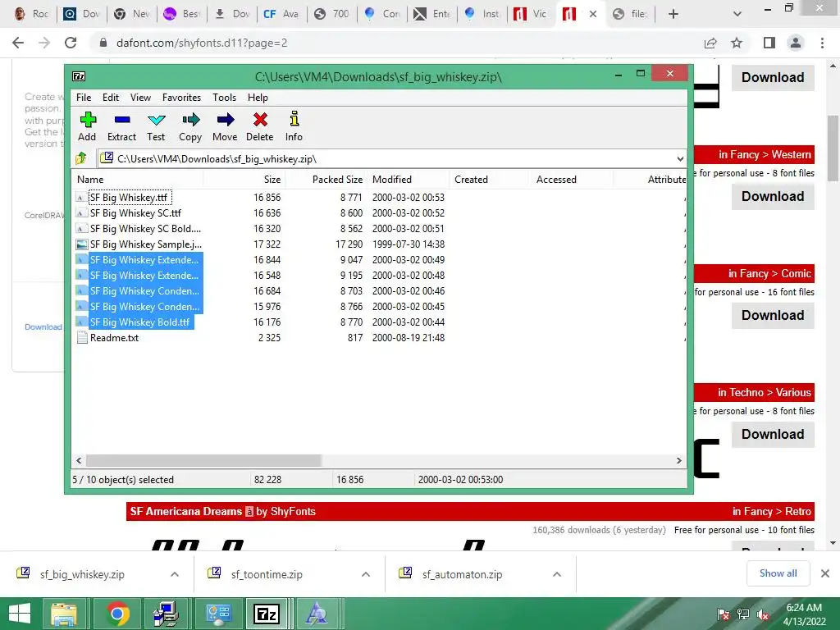Screen dimensions: 840x630
Task: Click Show all downloads button
Action: point(778,573)
